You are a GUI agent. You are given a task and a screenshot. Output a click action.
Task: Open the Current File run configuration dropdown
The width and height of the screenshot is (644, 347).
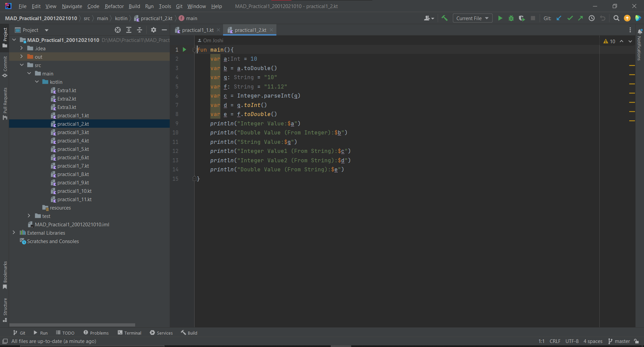click(x=472, y=18)
